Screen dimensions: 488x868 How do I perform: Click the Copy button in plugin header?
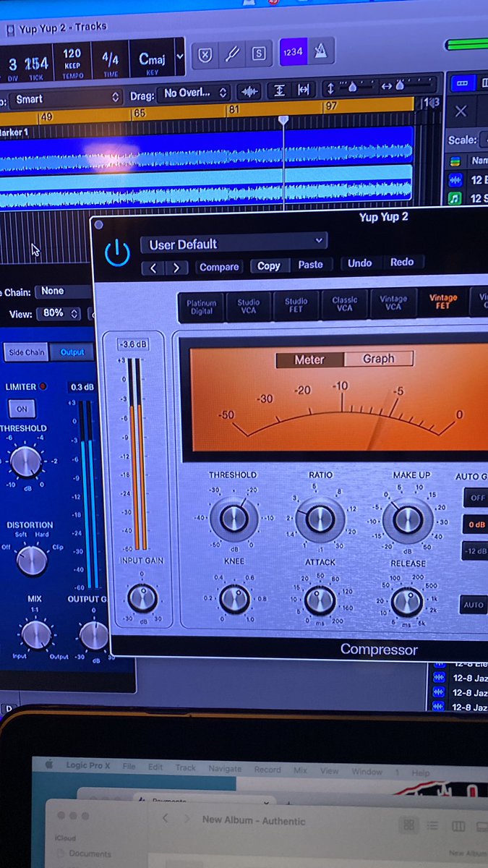click(x=269, y=265)
